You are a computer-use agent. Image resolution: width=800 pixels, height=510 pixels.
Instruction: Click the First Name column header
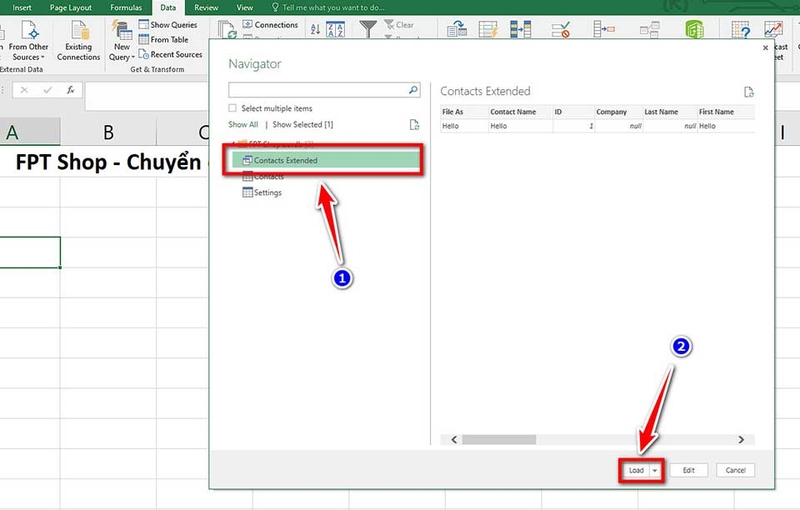pos(726,112)
